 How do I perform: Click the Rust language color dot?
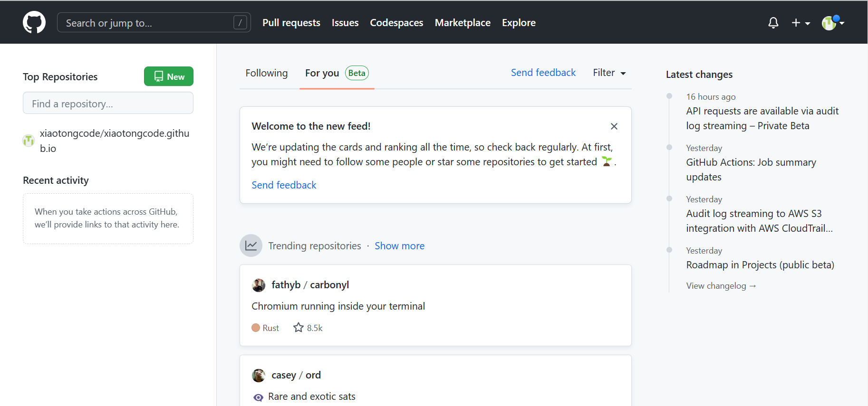click(256, 328)
